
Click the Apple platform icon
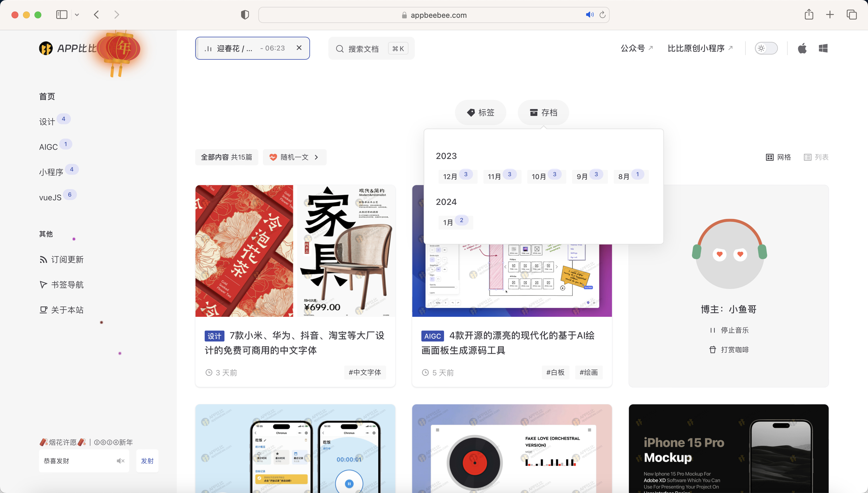click(x=802, y=48)
